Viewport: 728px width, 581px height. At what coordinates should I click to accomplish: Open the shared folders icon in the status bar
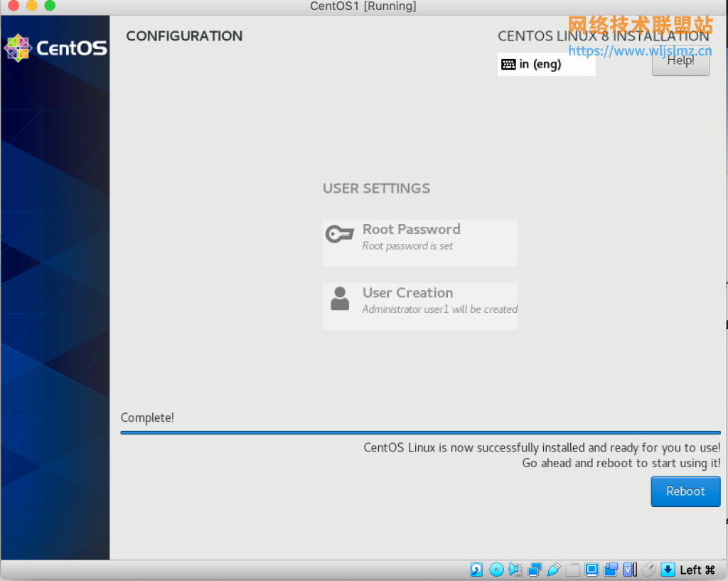(572, 569)
